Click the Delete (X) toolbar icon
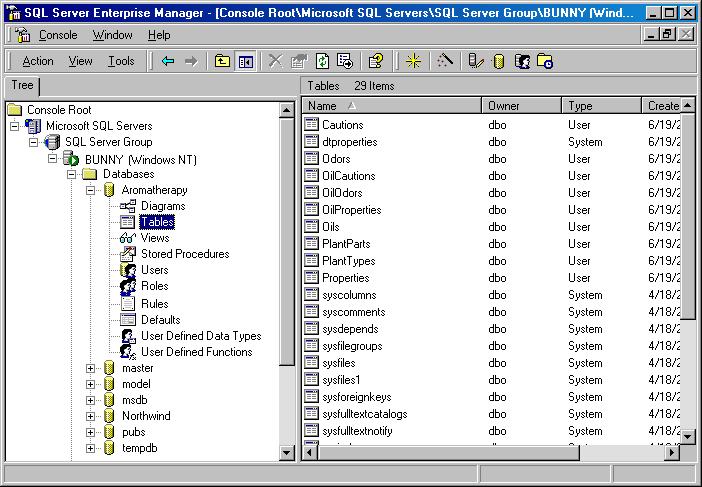Viewport: 702px width, 487px height. (x=275, y=61)
